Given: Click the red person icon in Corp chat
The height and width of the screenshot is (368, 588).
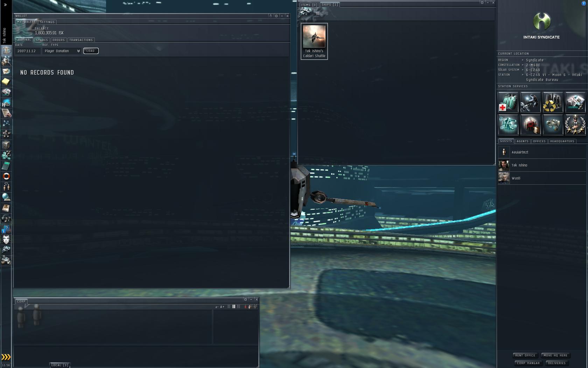Looking at the screenshot, I should point(246,307).
